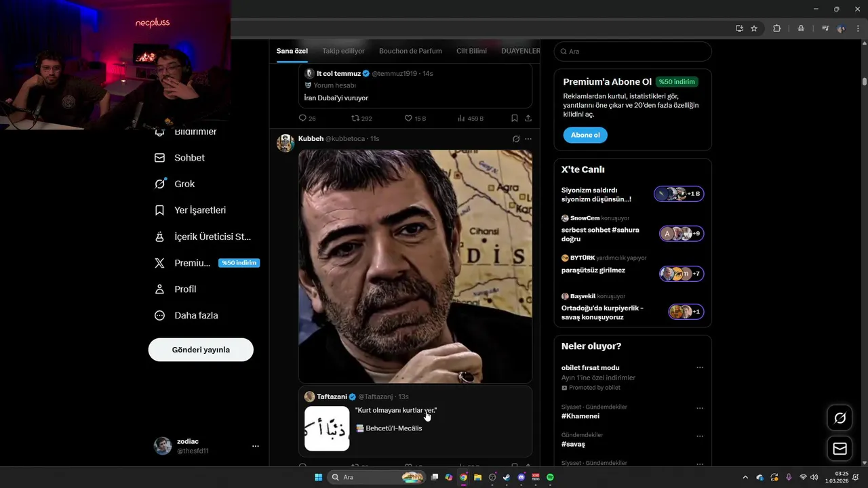The width and height of the screenshot is (868, 488).
Task: Open Kubbeh's profile name link
Action: [x=310, y=138]
